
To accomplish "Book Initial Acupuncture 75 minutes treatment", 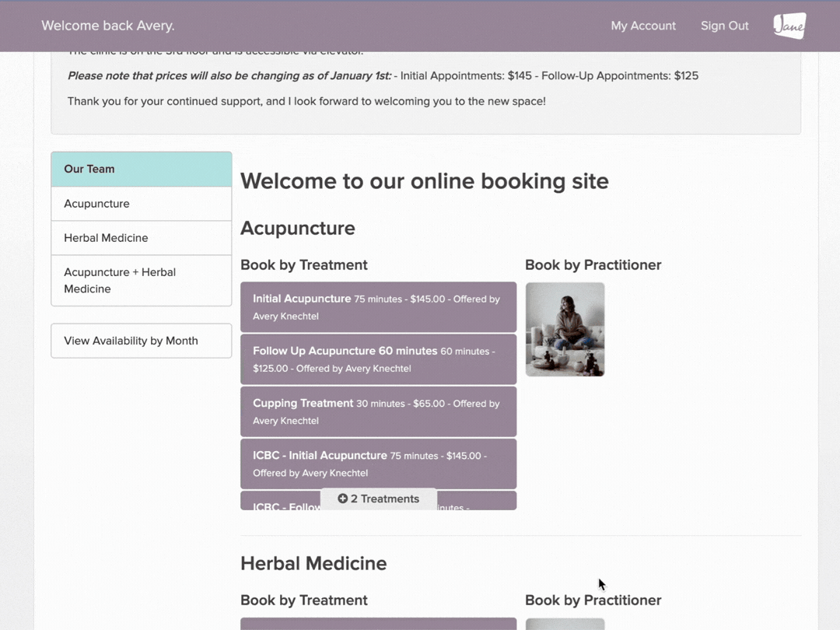I will 378,307.
